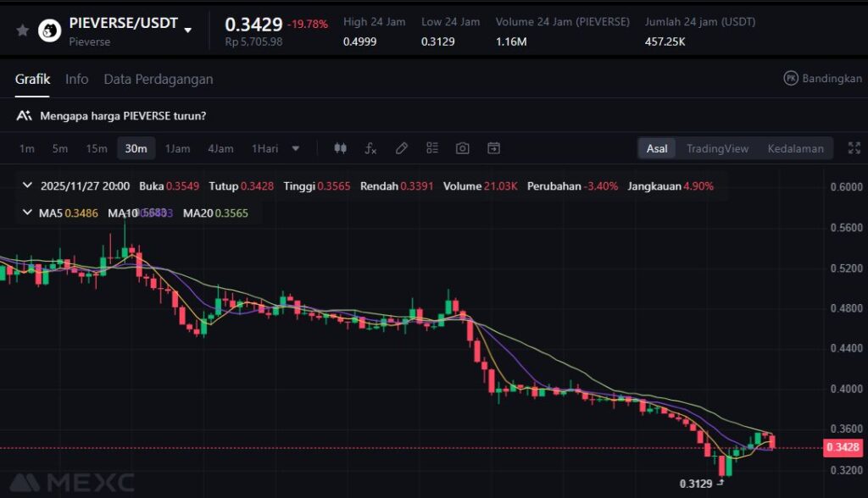Switch to Data Perdagangan tab

(158, 79)
